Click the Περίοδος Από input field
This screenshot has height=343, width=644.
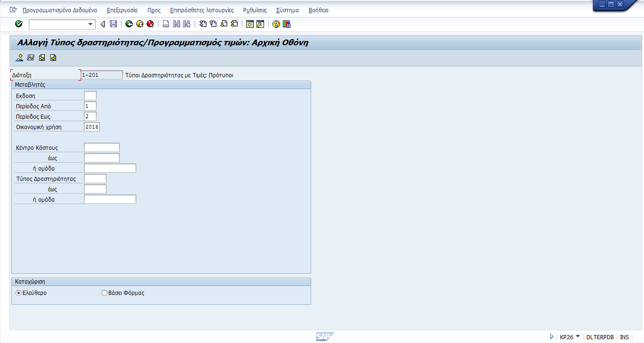point(90,106)
